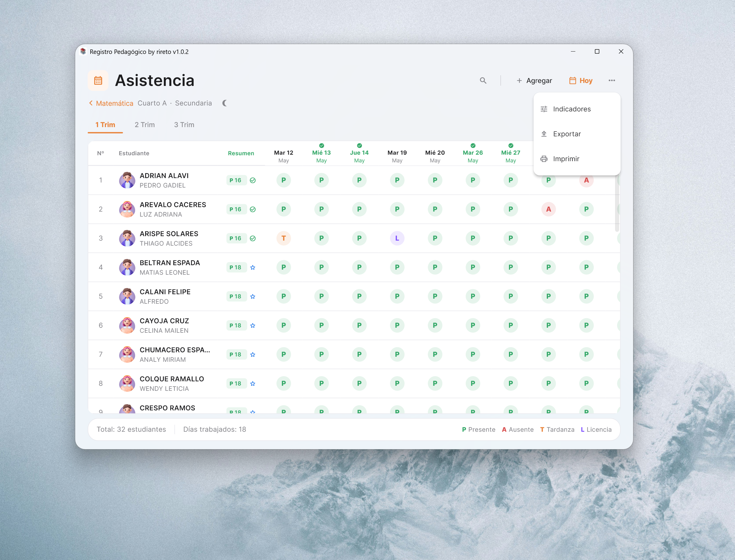The image size is (735, 560).
Task: Click Total: 32 estudiantes text
Action: pyautogui.click(x=131, y=429)
